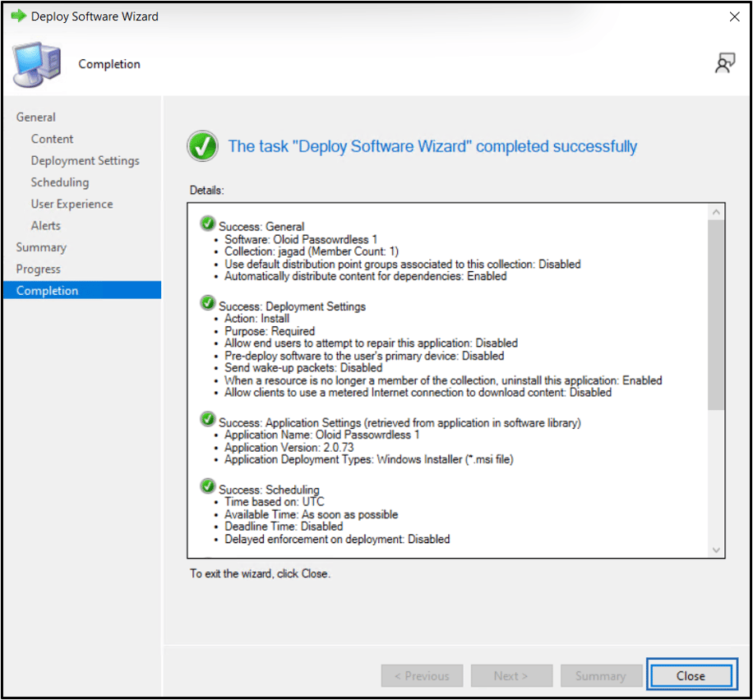Click the 'Details:' label
This screenshot has width=753, height=700.
(x=206, y=190)
